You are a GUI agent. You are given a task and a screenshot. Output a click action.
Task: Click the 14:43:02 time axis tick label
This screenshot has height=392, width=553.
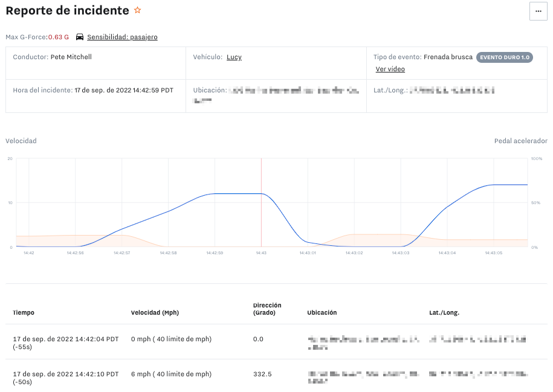click(354, 252)
